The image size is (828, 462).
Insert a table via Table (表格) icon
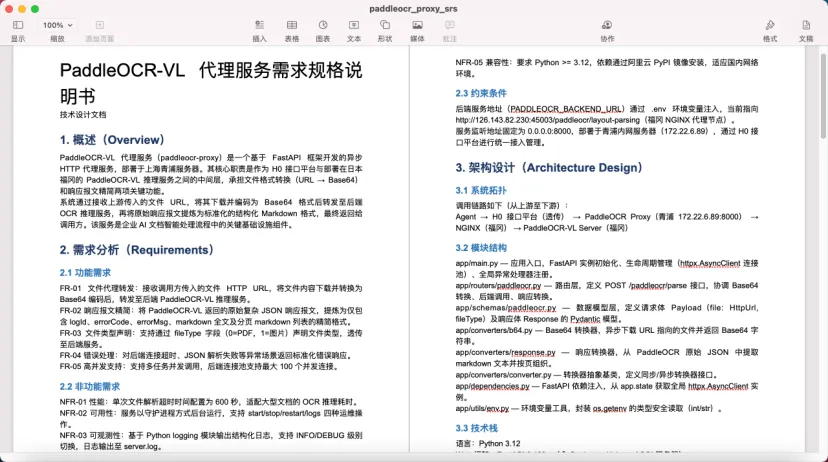(292, 25)
